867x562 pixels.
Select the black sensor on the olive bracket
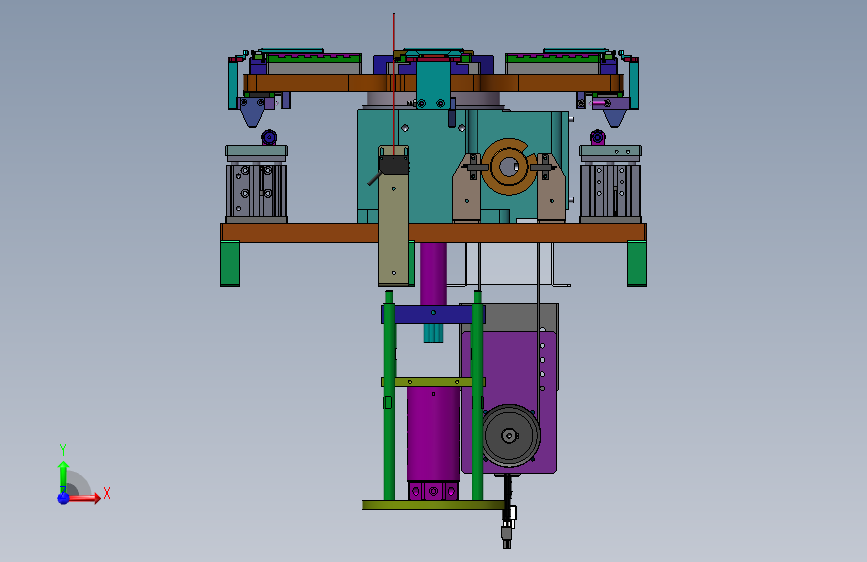tap(393, 165)
